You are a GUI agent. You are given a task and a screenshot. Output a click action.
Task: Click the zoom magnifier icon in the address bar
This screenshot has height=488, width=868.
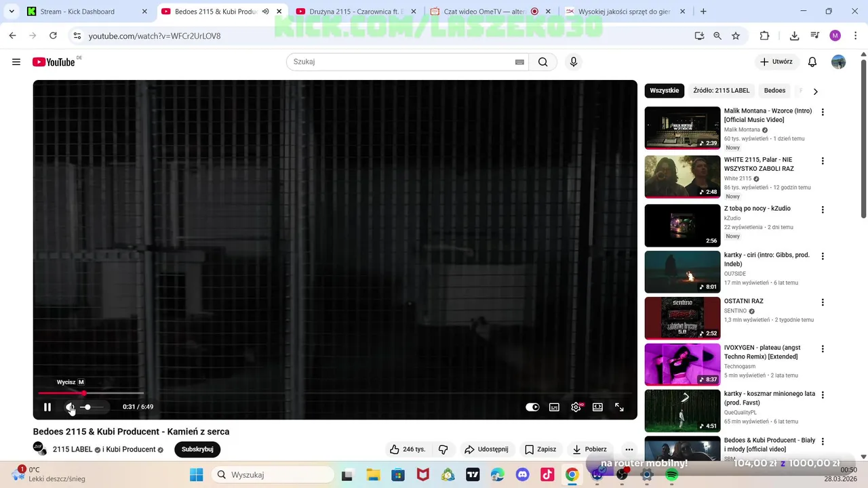717,36
